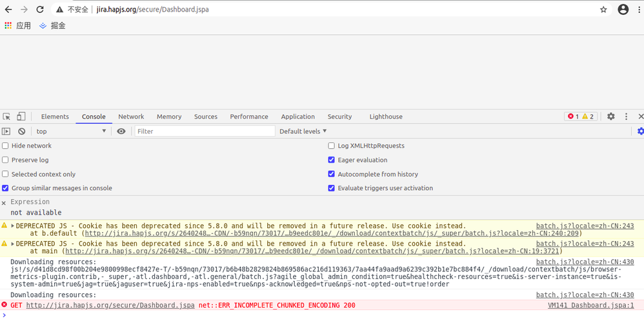Enable Preserve log checkbox
This screenshot has width=644, height=319.
point(5,160)
